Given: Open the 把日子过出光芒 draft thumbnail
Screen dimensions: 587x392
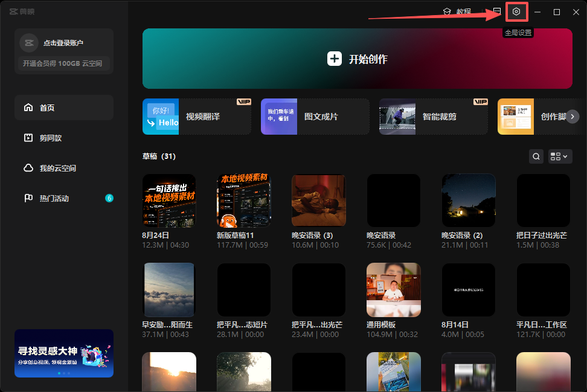Looking at the screenshot, I should (543, 201).
